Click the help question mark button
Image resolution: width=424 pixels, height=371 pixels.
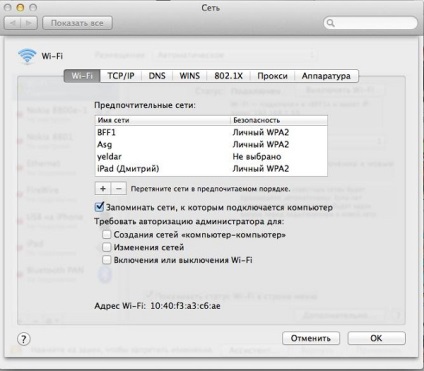tap(24, 339)
